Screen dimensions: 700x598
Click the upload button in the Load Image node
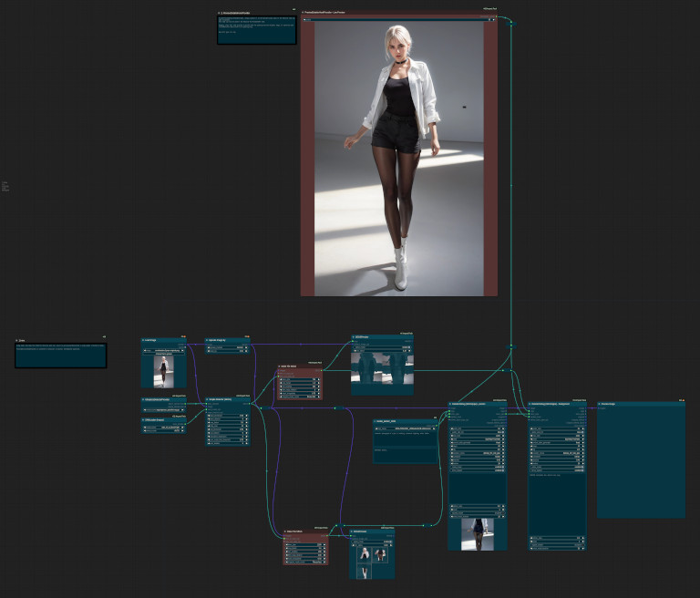pyautogui.click(x=163, y=355)
